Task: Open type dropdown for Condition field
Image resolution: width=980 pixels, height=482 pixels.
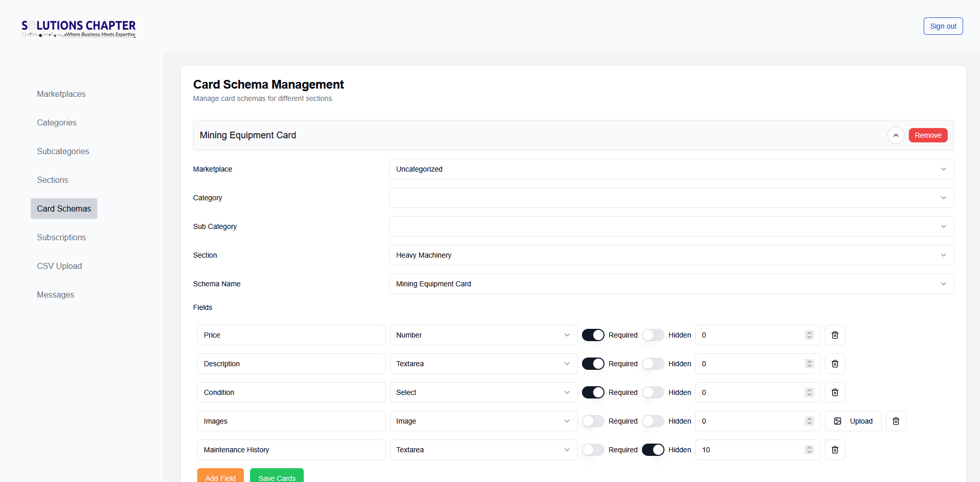Action: click(483, 392)
